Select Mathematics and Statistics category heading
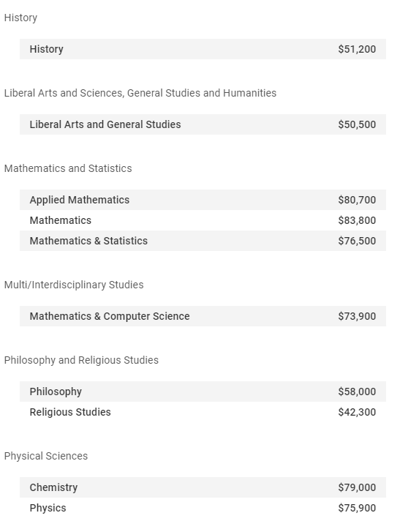 coord(68,168)
